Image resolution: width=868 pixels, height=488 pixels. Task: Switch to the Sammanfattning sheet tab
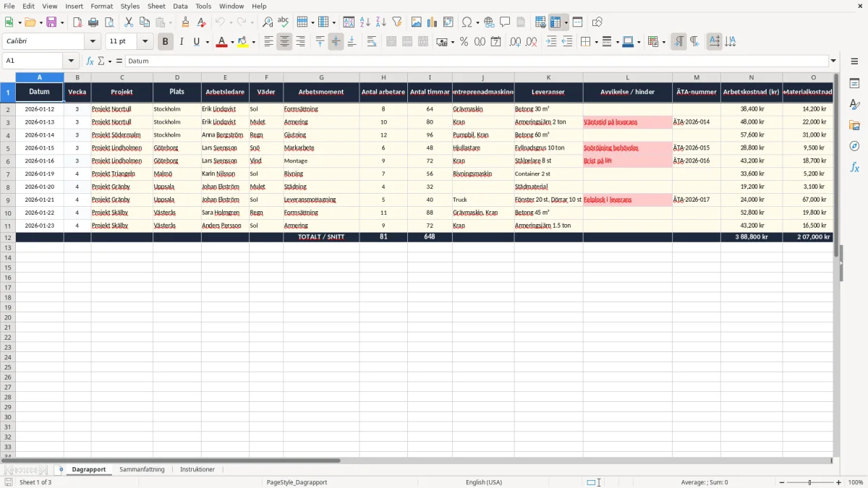point(142,469)
